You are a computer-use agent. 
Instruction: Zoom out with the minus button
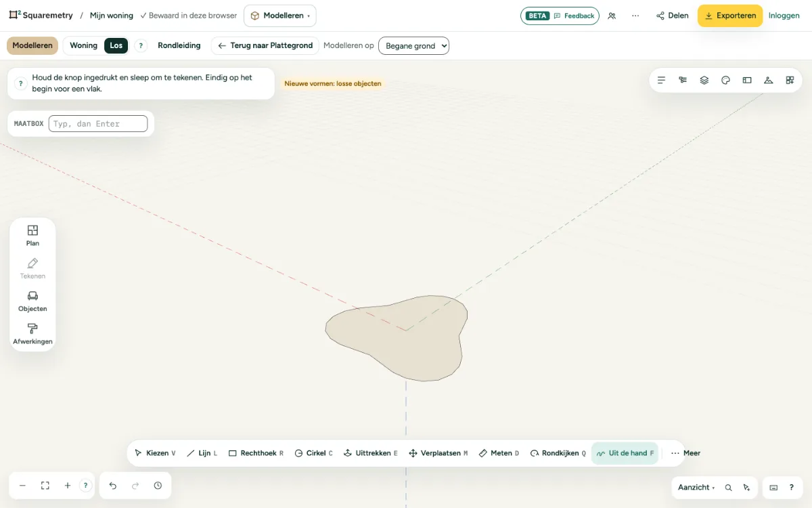[x=22, y=486]
